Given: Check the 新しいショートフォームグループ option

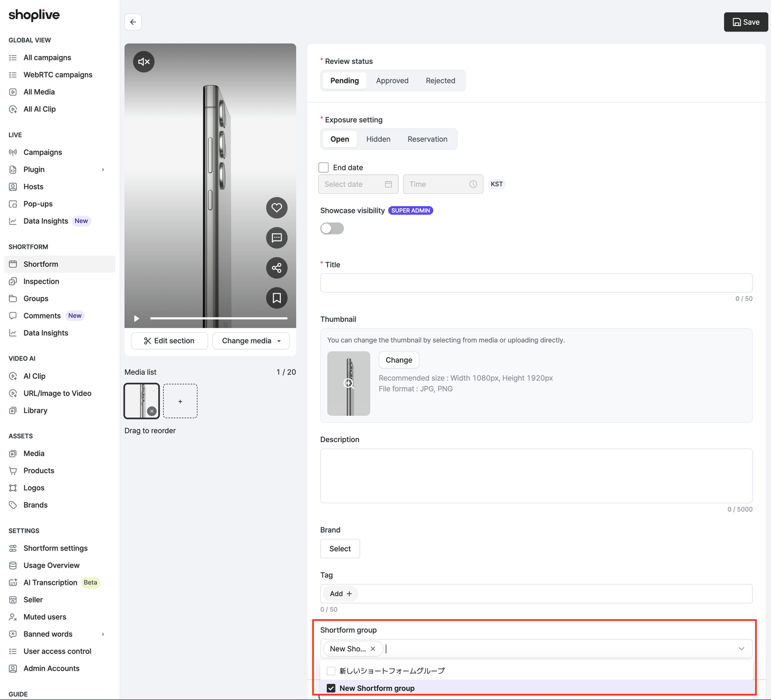Looking at the screenshot, I should (x=331, y=671).
